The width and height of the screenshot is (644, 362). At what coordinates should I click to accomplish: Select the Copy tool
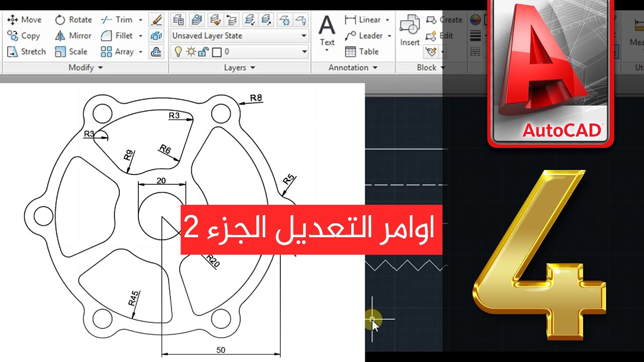tap(23, 36)
